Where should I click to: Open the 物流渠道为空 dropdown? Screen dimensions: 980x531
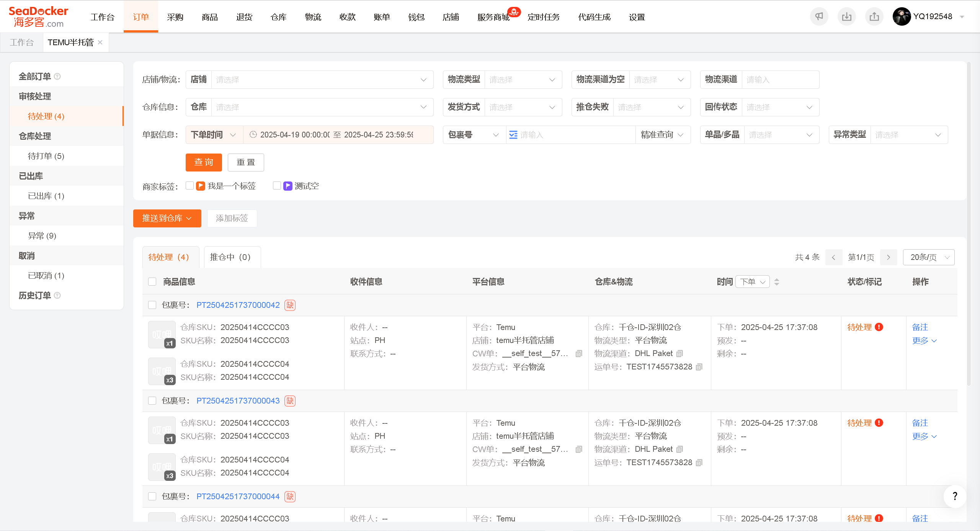[x=660, y=80]
